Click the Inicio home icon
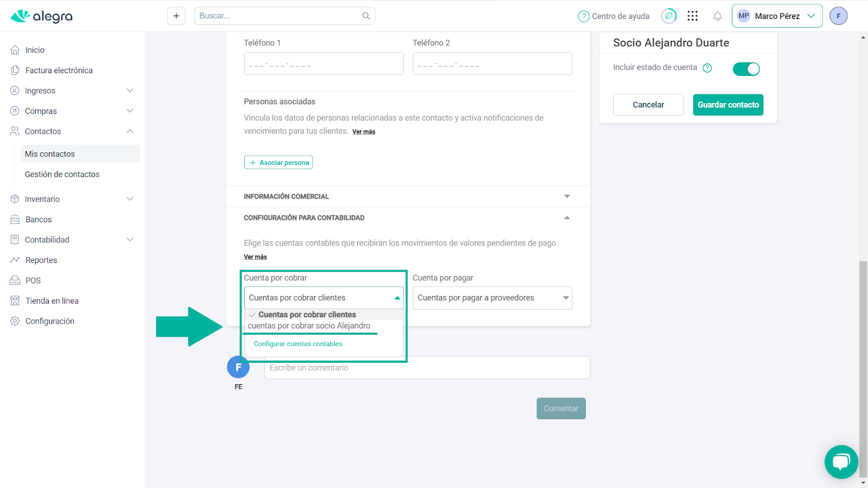Viewport: 868px width, 488px height. [15, 50]
